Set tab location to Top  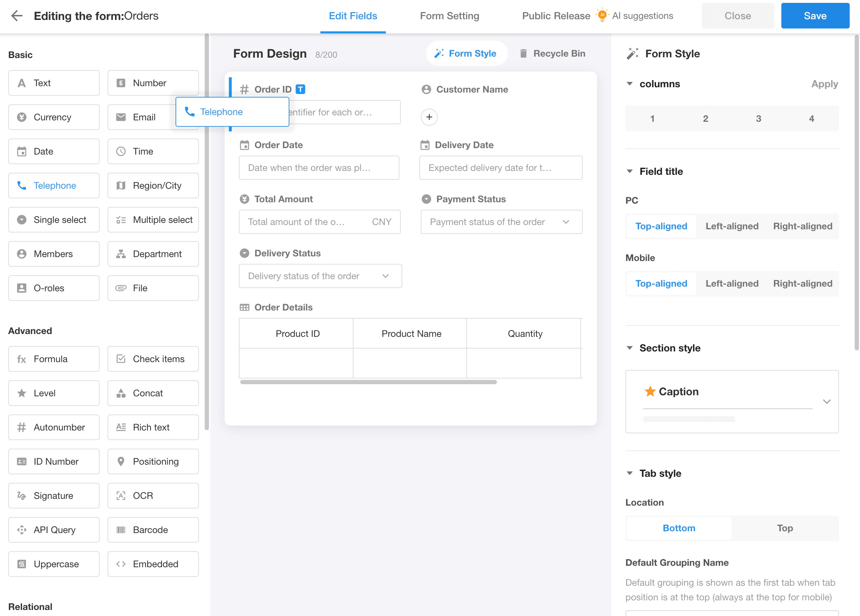click(x=785, y=528)
